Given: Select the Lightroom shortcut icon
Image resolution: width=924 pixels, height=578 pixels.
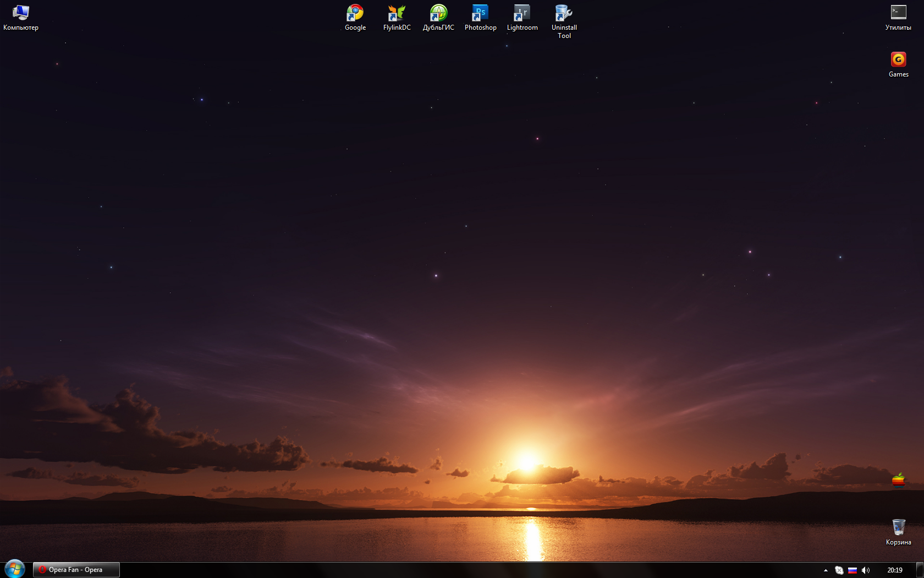Looking at the screenshot, I should click(x=522, y=18).
